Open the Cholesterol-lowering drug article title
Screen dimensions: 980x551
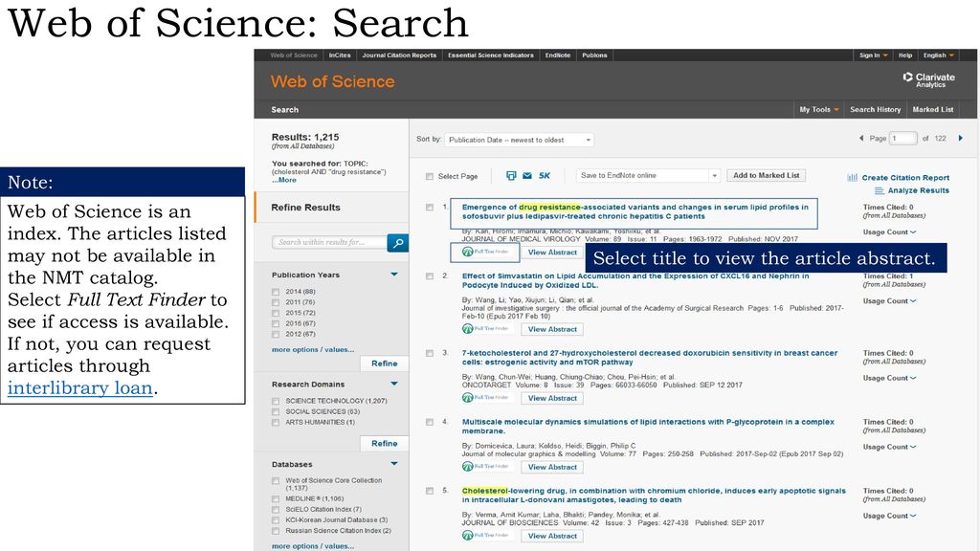click(x=654, y=495)
